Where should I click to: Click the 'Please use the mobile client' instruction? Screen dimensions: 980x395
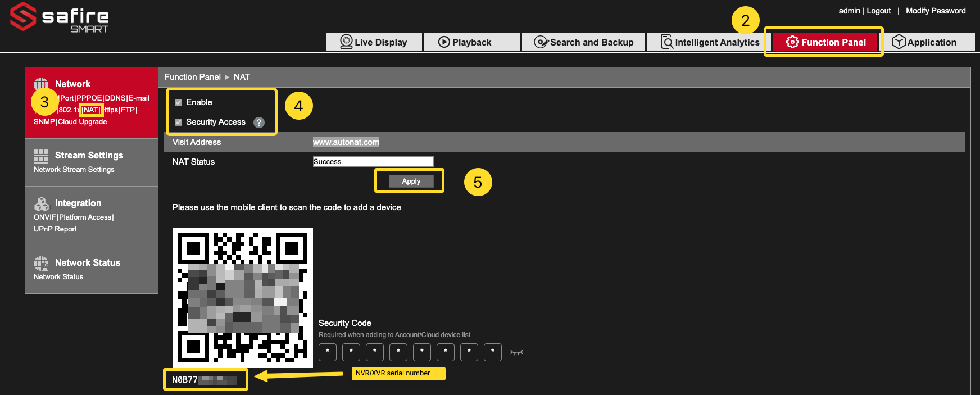pos(287,207)
